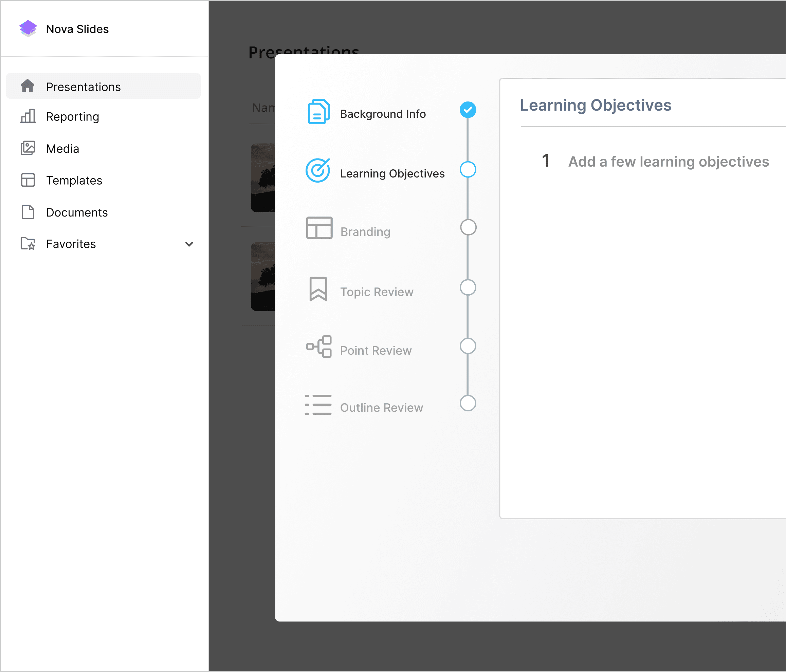The height and width of the screenshot is (672, 786).
Task: Open the Presentations section
Action: coord(84,87)
